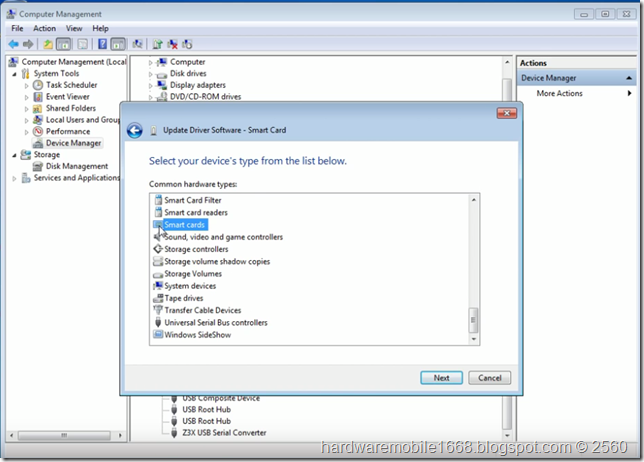The height and width of the screenshot is (462, 644).
Task: Click the Properties toolbar icon
Action: [83, 44]
